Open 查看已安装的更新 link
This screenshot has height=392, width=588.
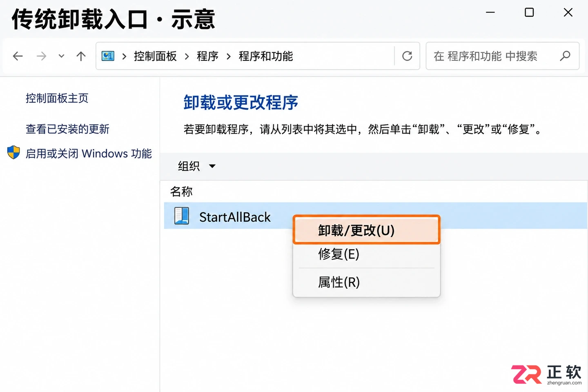pos(67,129)
